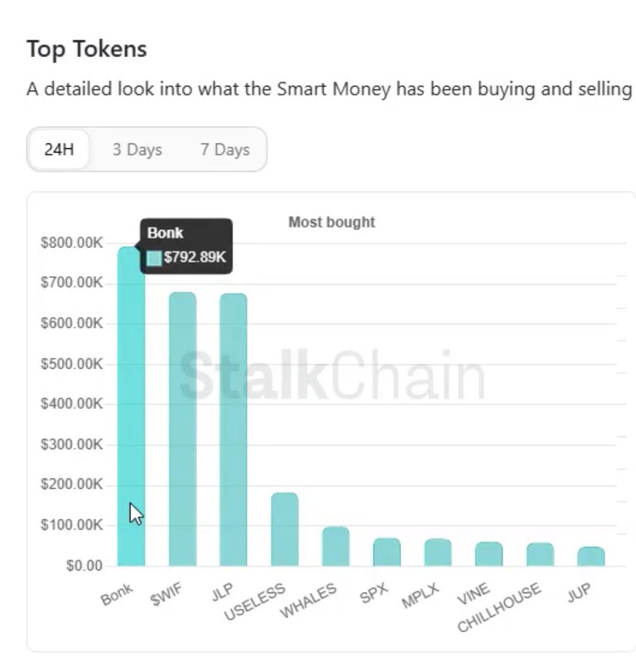
Task: Click the WHALES bar
Action: [x=336, y=547]
